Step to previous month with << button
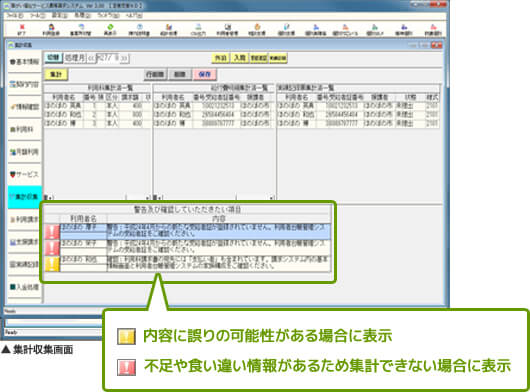 point(91,58)
